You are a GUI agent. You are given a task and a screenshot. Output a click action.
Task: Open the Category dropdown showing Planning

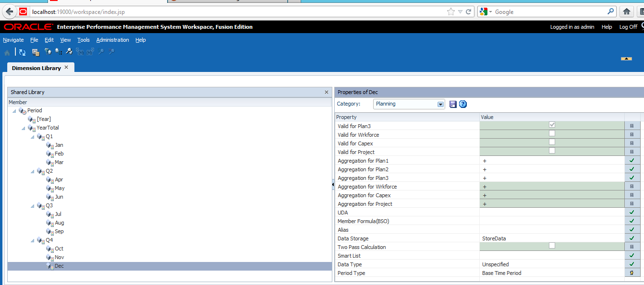click(440, 104)
